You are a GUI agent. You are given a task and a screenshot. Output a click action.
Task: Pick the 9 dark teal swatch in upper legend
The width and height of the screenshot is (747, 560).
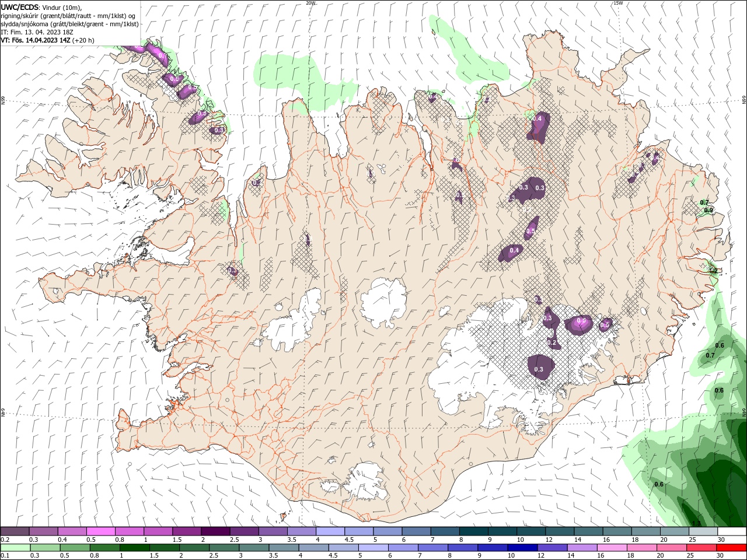(x=502, y=531)
